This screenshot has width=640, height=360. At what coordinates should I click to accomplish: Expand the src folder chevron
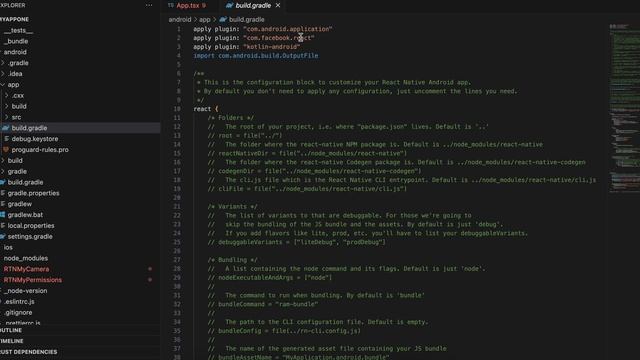coord(7,117)
